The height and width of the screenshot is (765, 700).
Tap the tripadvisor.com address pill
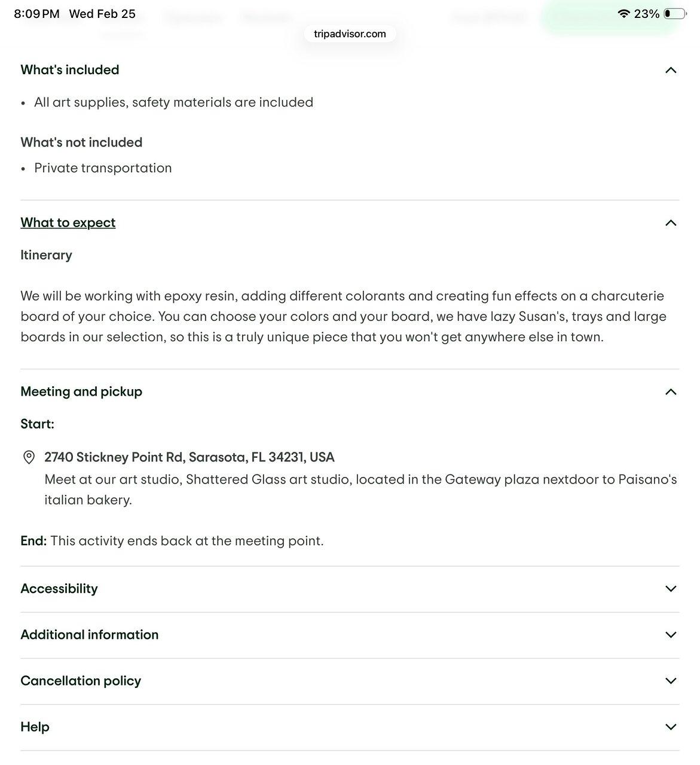(x=350, y=34)
